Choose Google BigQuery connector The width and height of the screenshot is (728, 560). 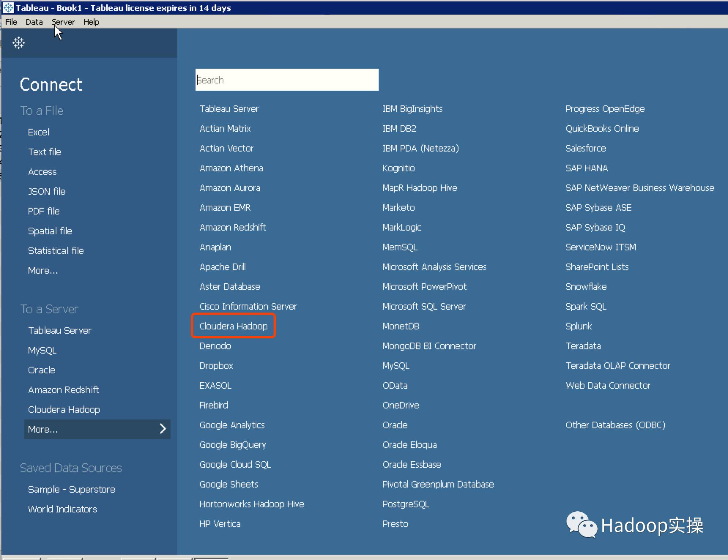pyautogui.click(x=233, y=445)
